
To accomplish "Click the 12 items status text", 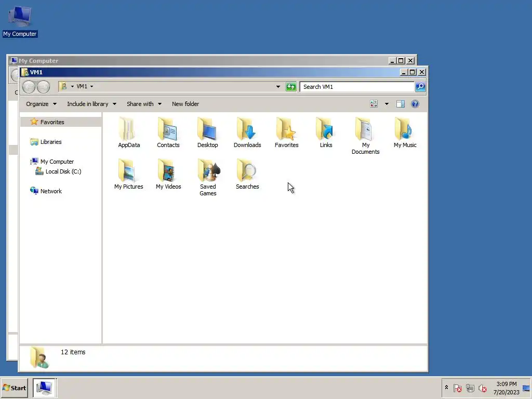I will 73,352.
